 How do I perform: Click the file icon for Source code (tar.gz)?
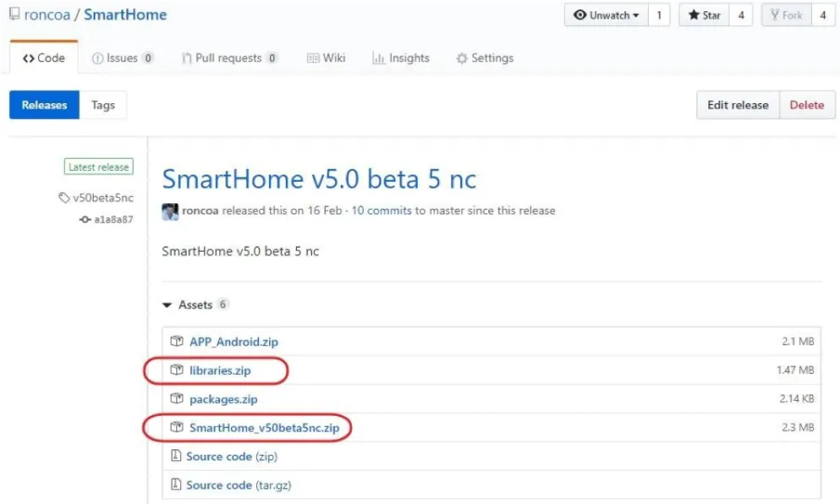pyautogui.click(x=175, y=485)
